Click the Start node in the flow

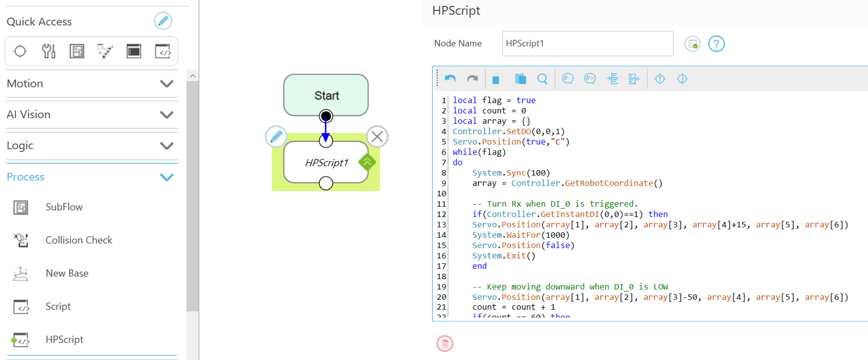326,95
